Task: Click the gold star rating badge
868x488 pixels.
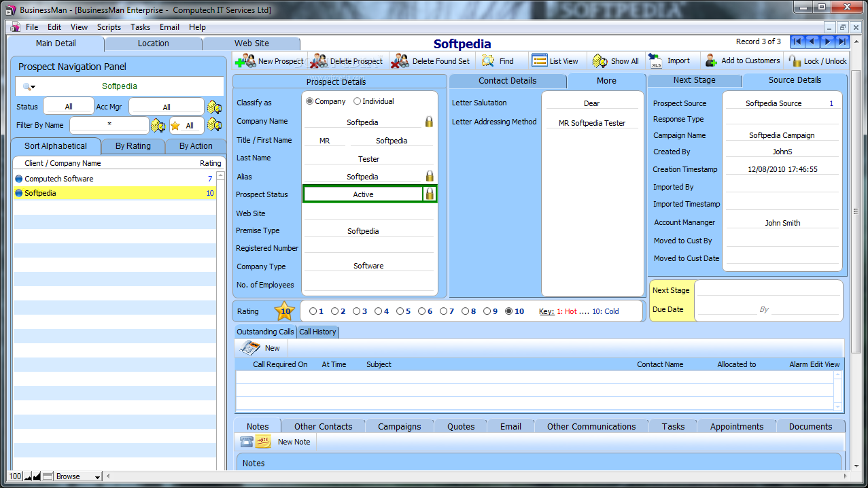Action: [285, 311]
